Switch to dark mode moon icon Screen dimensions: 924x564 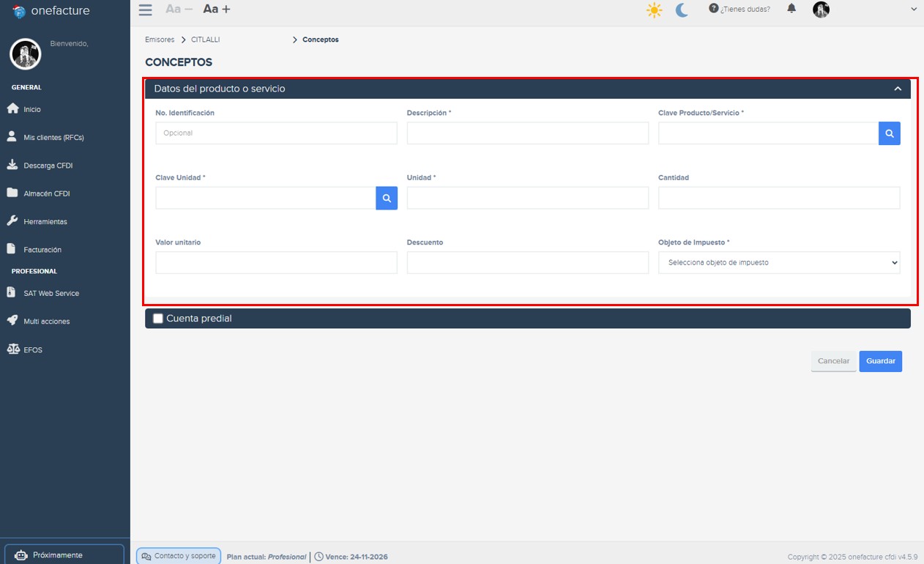tap(682, 10)
